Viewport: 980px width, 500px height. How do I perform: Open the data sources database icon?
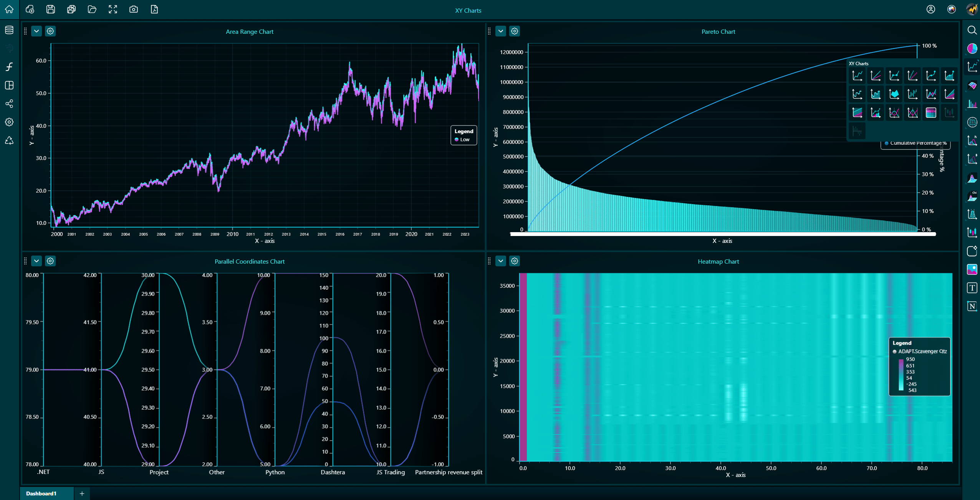coord(9,30)
